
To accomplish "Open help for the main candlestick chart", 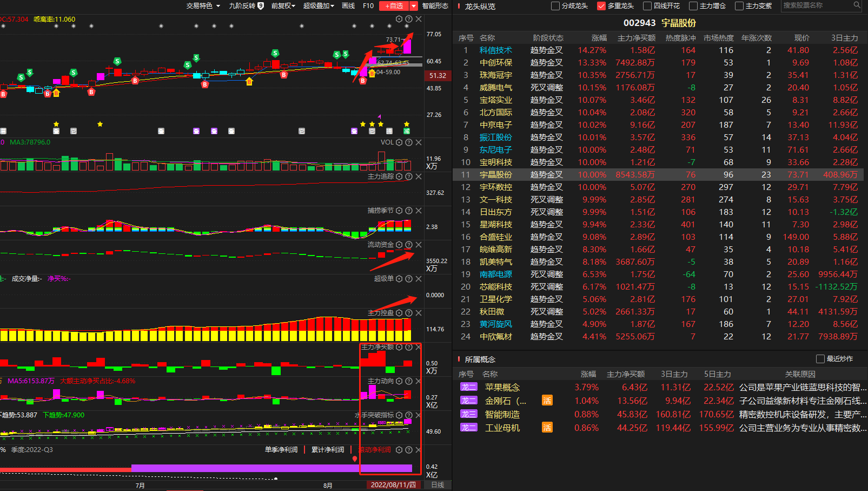I will [409, 19].
